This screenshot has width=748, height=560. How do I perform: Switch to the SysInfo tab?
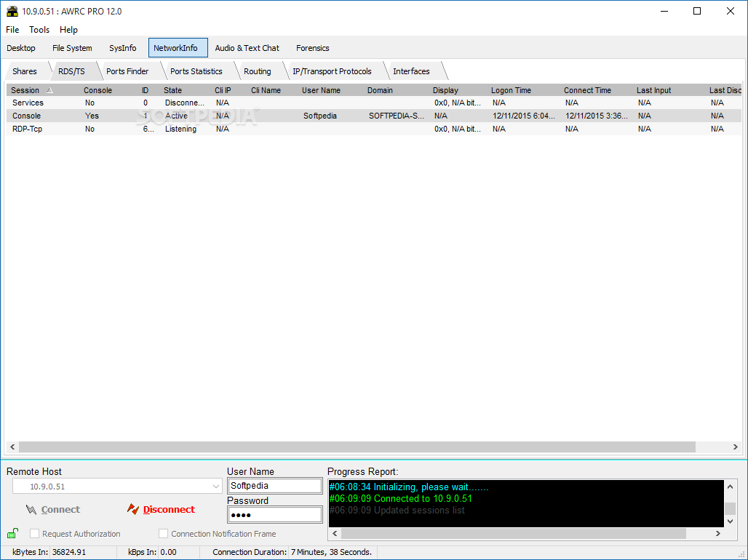click(x=122, y=48)
